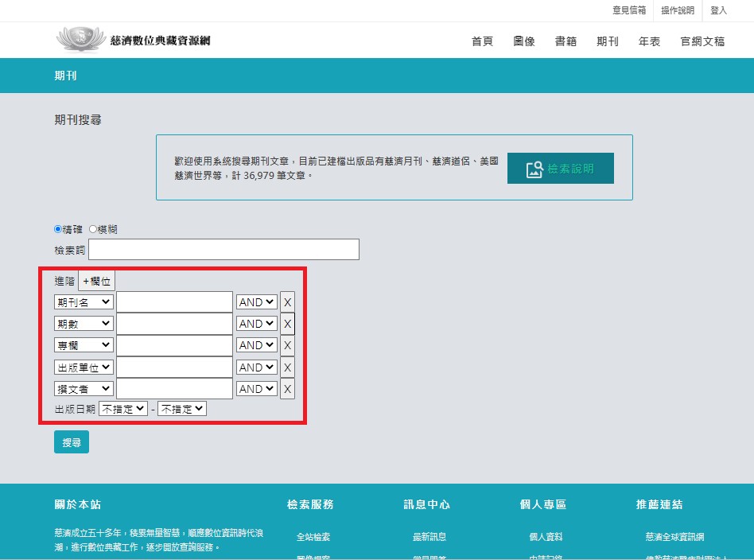This screenshot has width=754, height=560.
Task: Open AND operator dropdown in 期刊名 row
Action: pyautogui.click(x=257, y=302)
